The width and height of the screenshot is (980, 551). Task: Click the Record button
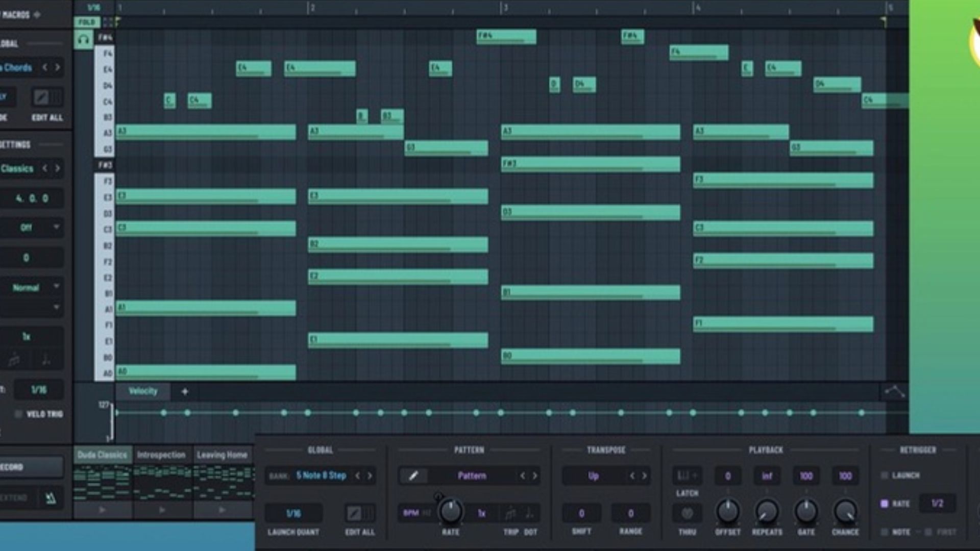click(x=31, y=467)
